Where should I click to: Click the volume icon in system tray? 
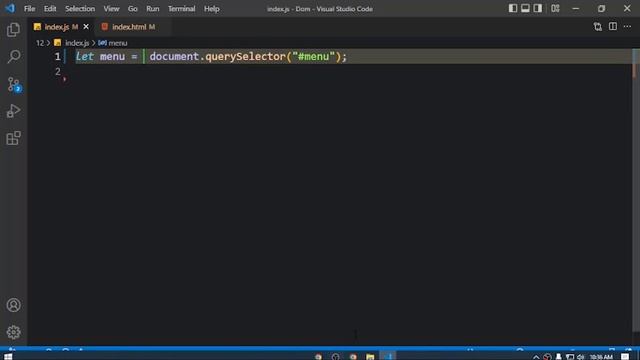coord(580,357)
